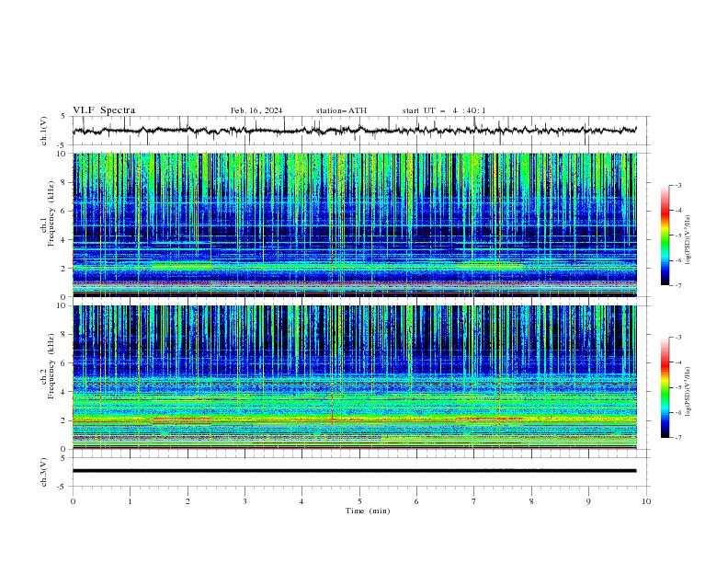Image resolution: width=728 pixels, height=563 pixels.
Task: Click the "VLF Spectra" plot title
Action: click(104, 110)
